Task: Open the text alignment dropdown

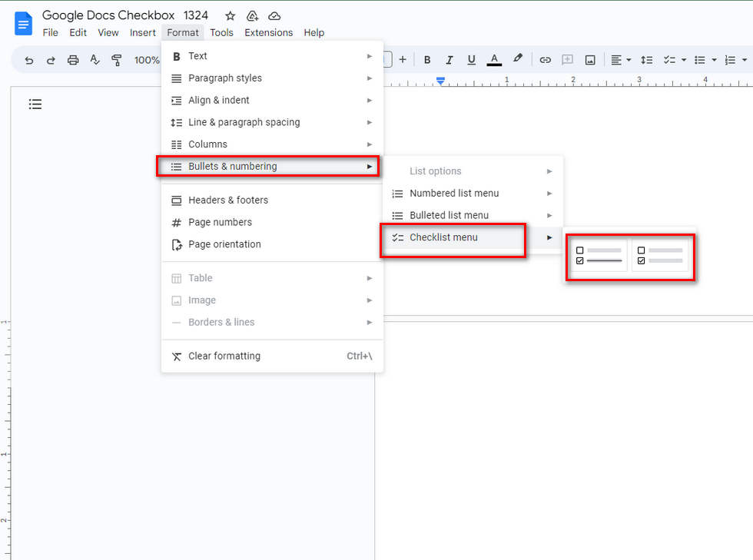Action: click(x=621, y=60)
